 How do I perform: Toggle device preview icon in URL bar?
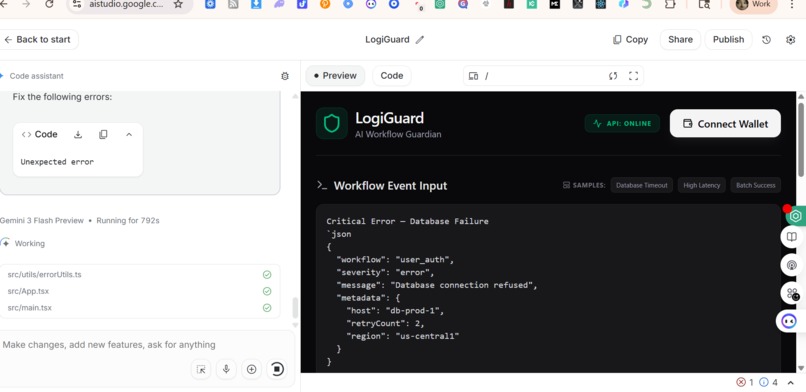(x=473, y=76)
